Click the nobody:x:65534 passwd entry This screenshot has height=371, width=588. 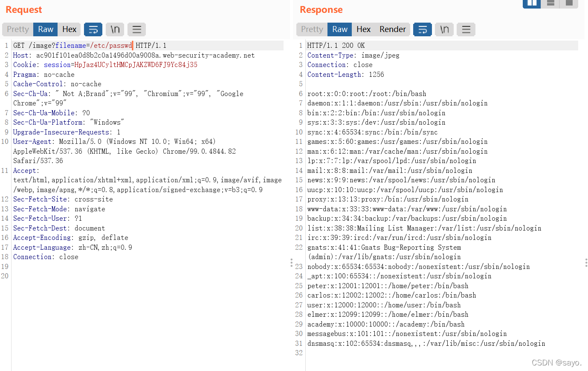click(x=419, y=266)
